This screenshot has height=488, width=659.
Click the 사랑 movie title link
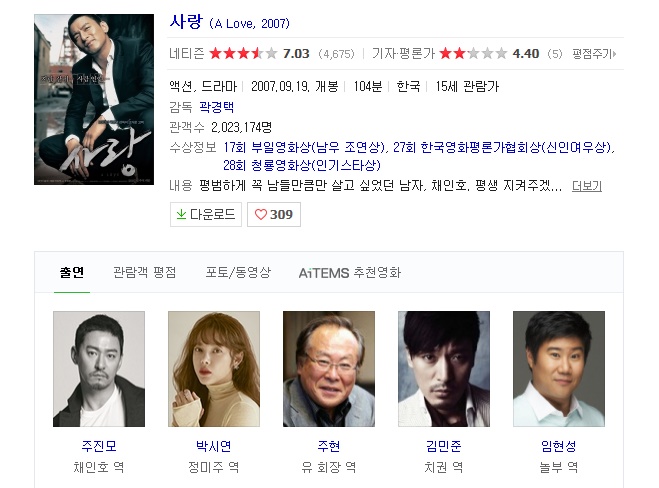point(186,21)
